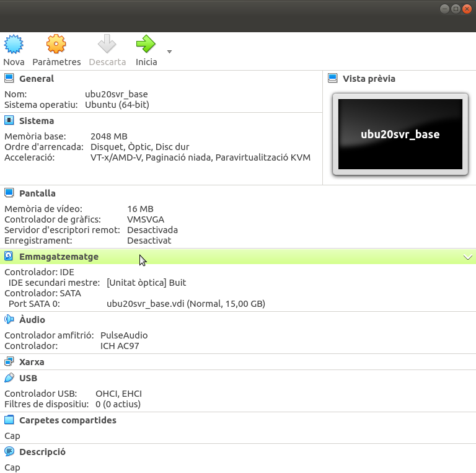Open the Carpetes compartides section heading
Screen dimensions: 476x473
coord(68,420)
